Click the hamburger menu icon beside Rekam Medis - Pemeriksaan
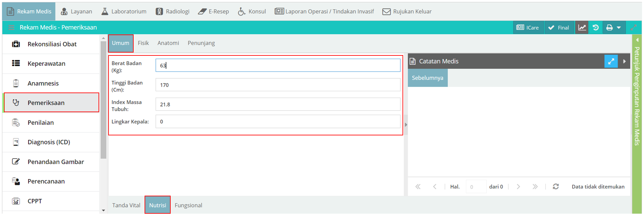The height and width of the screenshot is (215, 644). [11, 27]
